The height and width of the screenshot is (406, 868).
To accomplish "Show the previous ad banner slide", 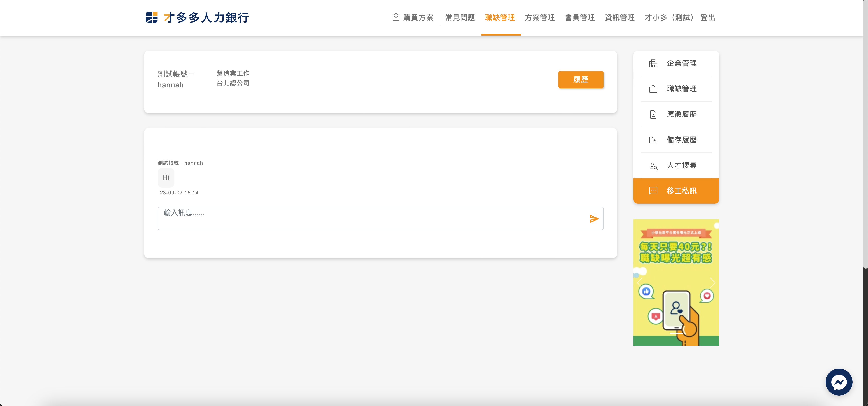I will click(x=640, y=283).
